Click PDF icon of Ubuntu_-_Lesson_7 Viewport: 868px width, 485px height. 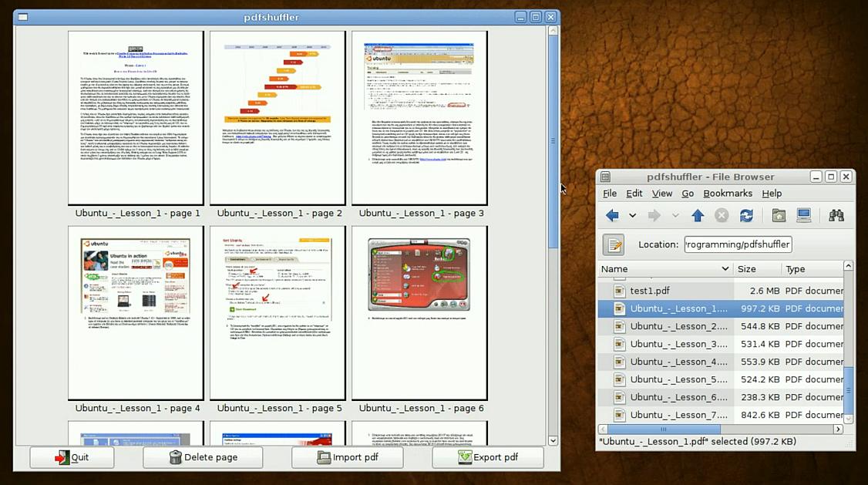click(620, 415)
